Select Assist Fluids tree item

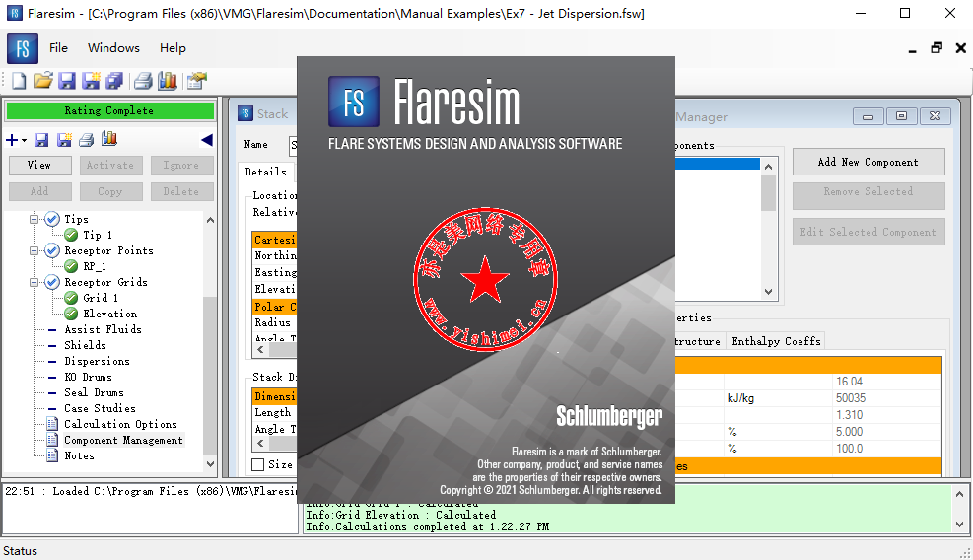103,329
